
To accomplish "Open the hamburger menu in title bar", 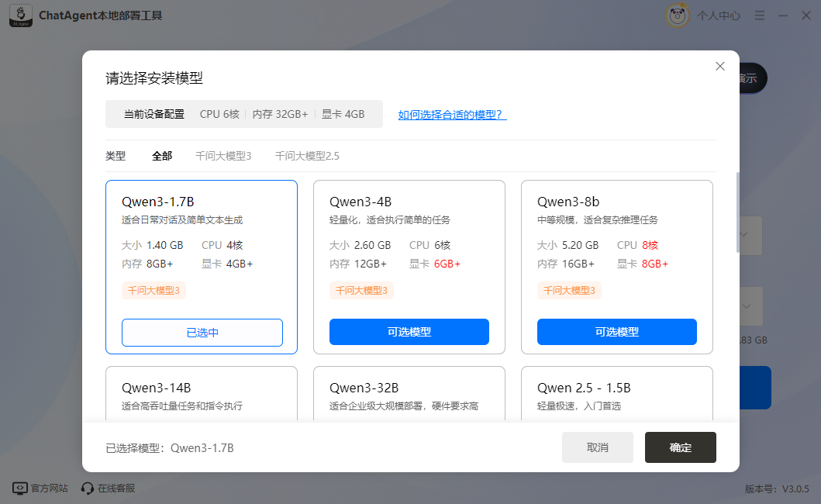I will point(760,16).
